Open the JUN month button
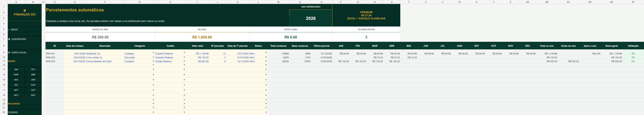Viewport: 644px width, 115px height. pyautogui.click(x=33, y=80)
